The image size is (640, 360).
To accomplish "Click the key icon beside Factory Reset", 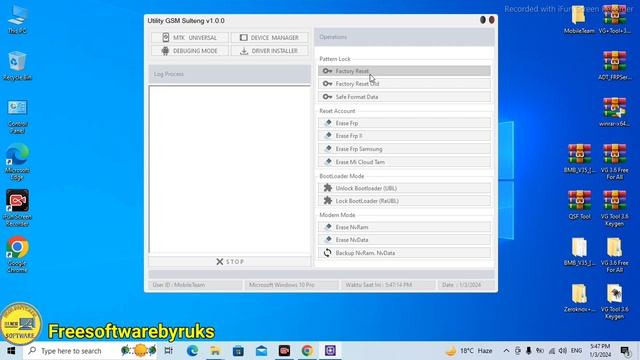I will pos(327,71).
